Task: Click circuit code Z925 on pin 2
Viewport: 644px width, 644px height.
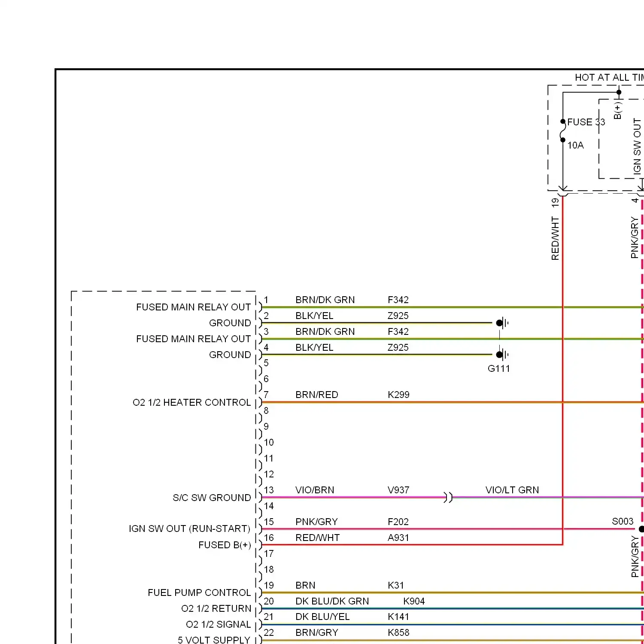Action: pyautogui.click(x=398, y=316)
